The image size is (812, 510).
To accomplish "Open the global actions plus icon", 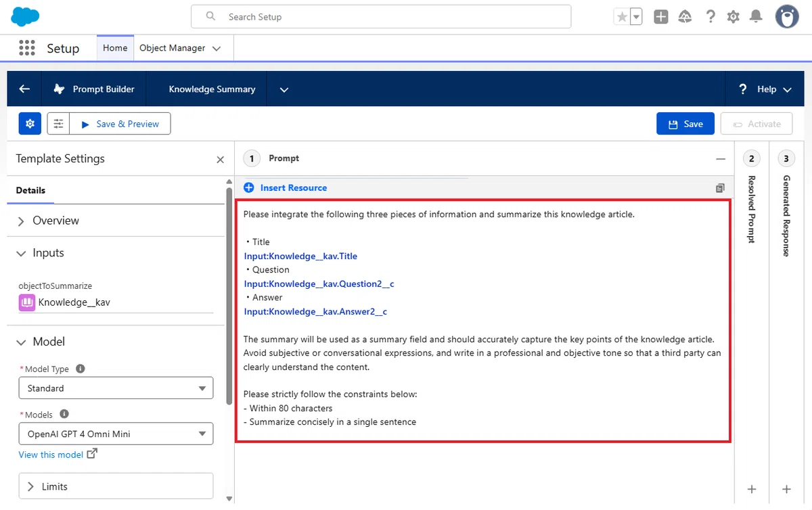I will (661, 17).
